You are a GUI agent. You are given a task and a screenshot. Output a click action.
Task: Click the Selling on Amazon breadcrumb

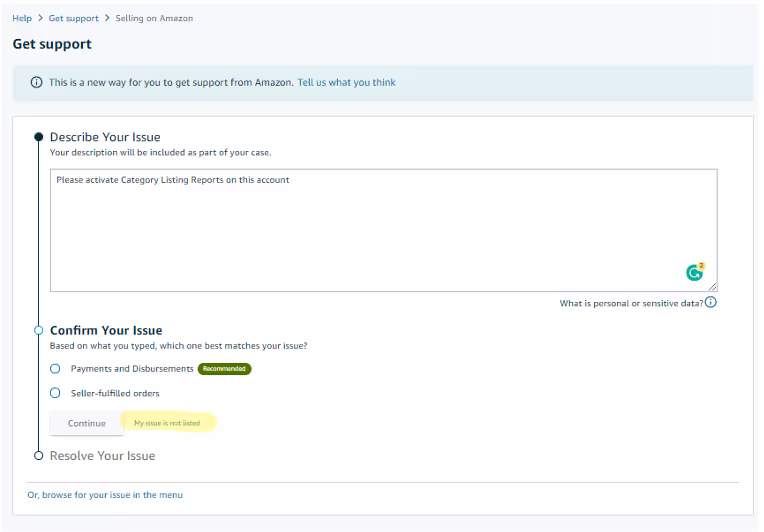(154, 18)
